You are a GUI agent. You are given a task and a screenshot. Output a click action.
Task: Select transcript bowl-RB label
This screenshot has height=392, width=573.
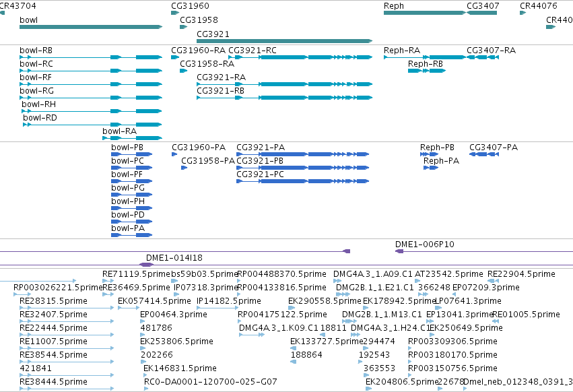click(36, 51)
